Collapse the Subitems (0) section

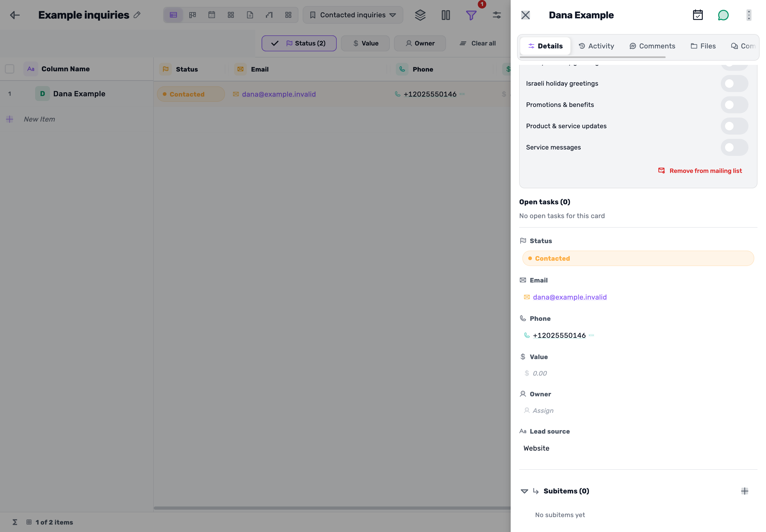pos(524,491)
